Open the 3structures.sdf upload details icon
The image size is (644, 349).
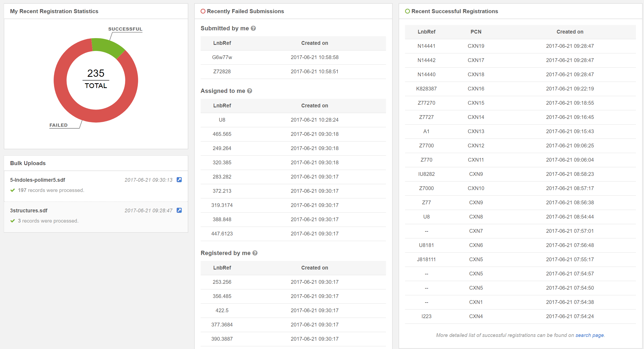coord(179,210)
